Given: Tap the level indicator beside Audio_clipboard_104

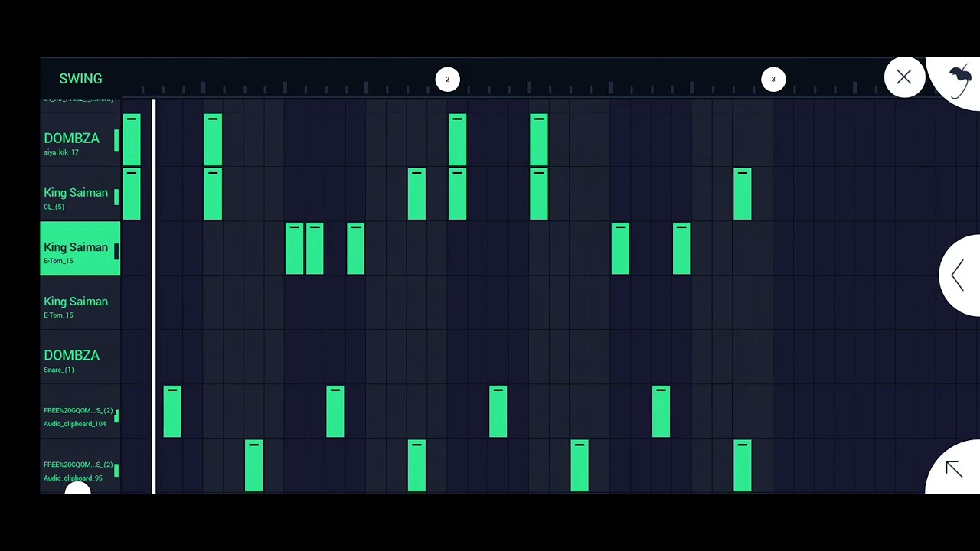Looking at the screenshot, I should 116,416.
